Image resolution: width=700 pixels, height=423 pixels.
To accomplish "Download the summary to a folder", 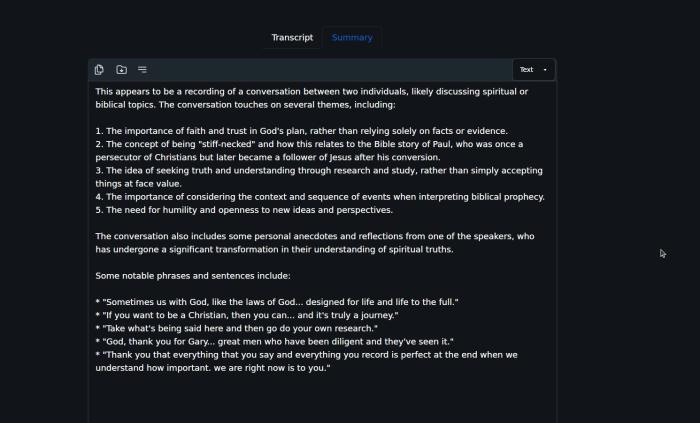I will [x=121, y=70].
